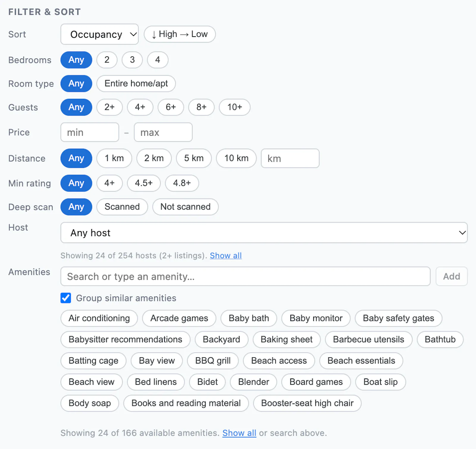Click Show all hosts link

pyautogui.click(x=226, y=256)
